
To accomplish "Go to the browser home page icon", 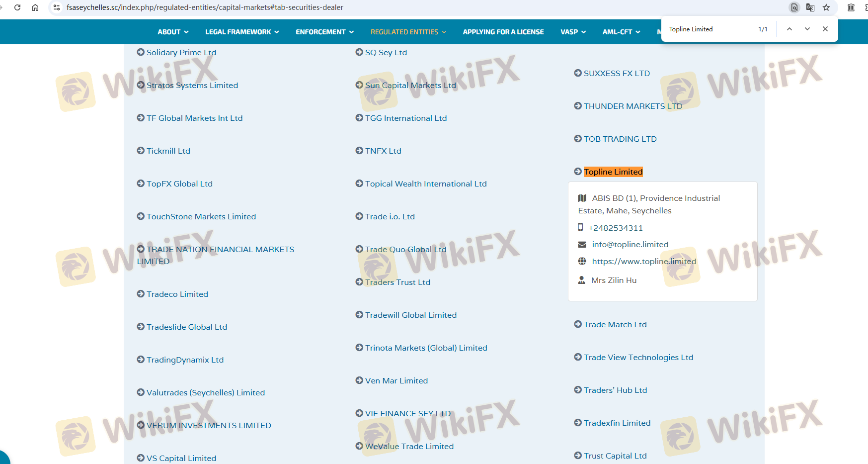I will 35,7.
